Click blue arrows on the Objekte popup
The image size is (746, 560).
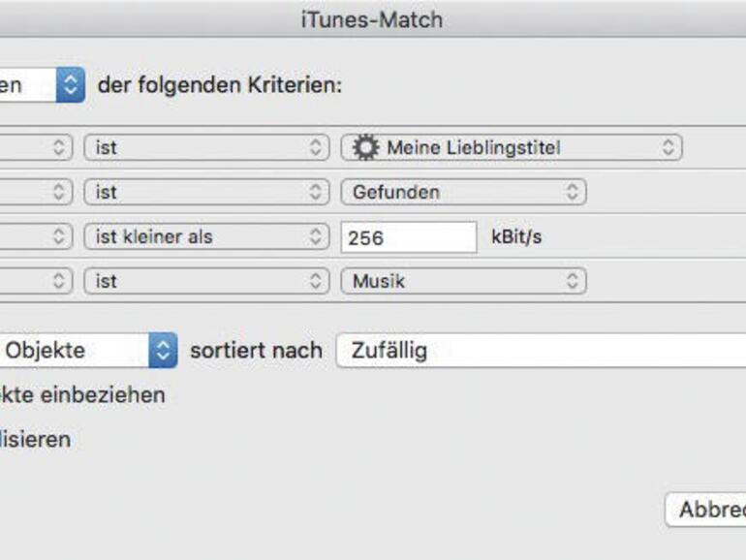(x=163, y=351)
